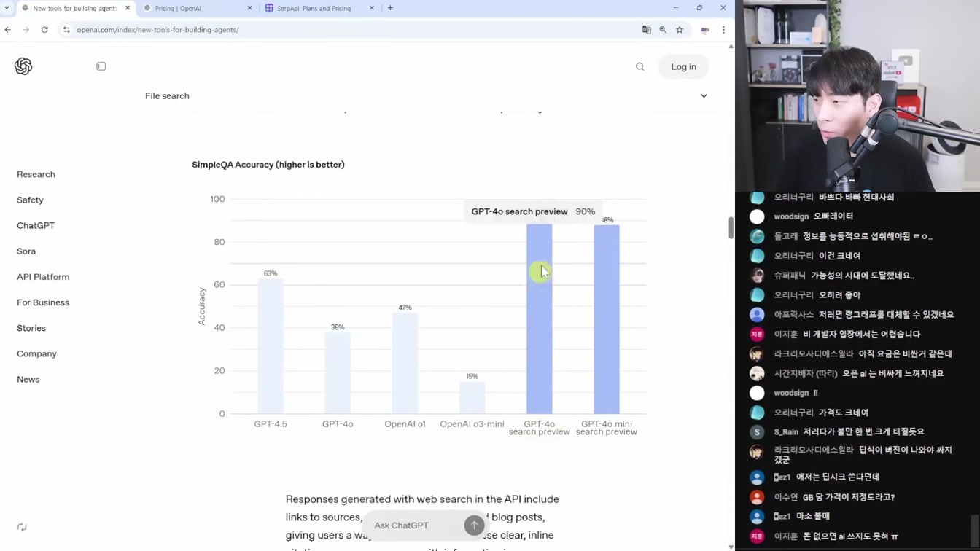Click woodsign chat message avatar with 오빠레이터
Image resolution: width=980 pixels, height=551 pixels.
click(x=757, y=216)
